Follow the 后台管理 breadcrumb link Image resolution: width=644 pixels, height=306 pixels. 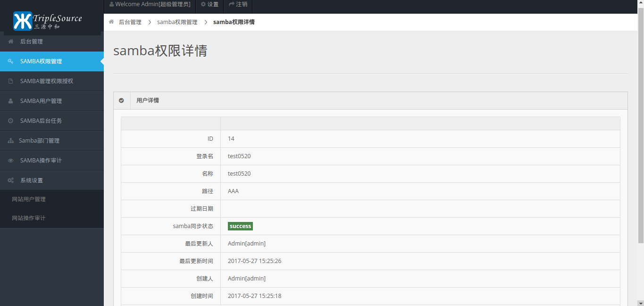130,22
